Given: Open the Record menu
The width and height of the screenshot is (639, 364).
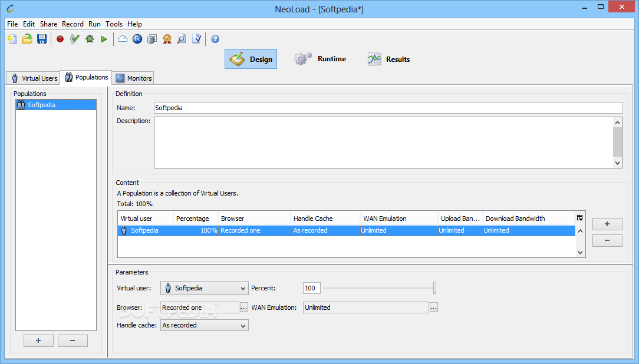Looking at the screenshot, I should point(73,24).
